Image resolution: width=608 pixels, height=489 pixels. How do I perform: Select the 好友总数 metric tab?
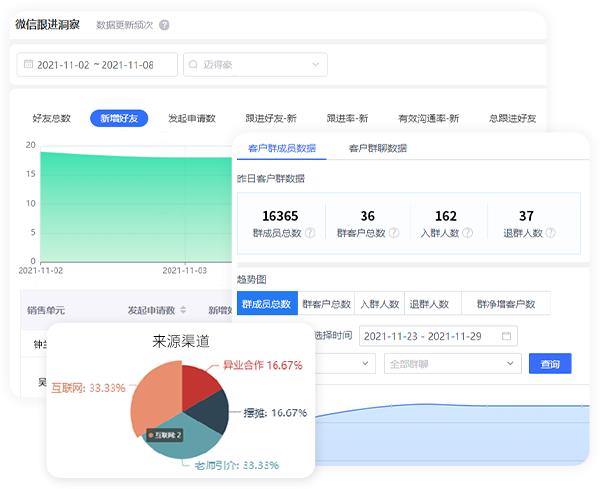(52, 118)
